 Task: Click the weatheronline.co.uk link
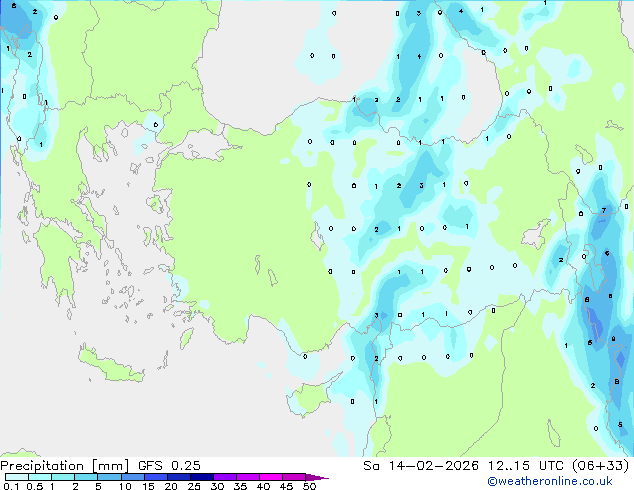click(550, 481)
